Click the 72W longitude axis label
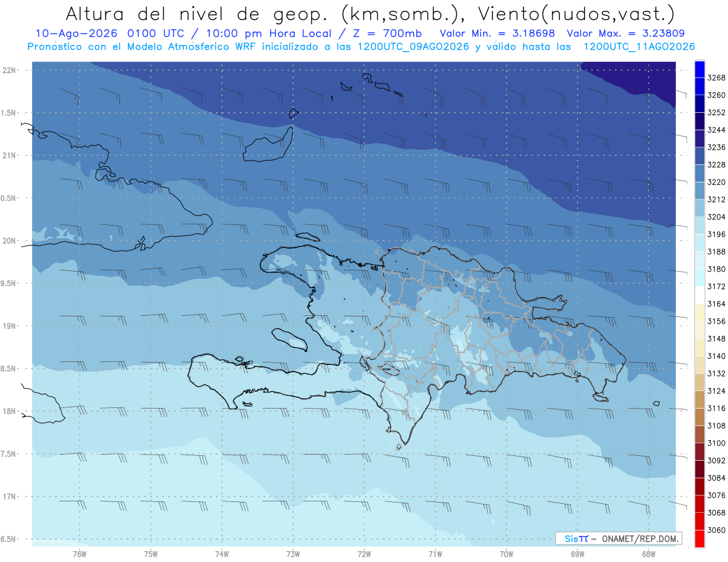Image resolution: width=728 pixels, height=562 pixels. 364,554
